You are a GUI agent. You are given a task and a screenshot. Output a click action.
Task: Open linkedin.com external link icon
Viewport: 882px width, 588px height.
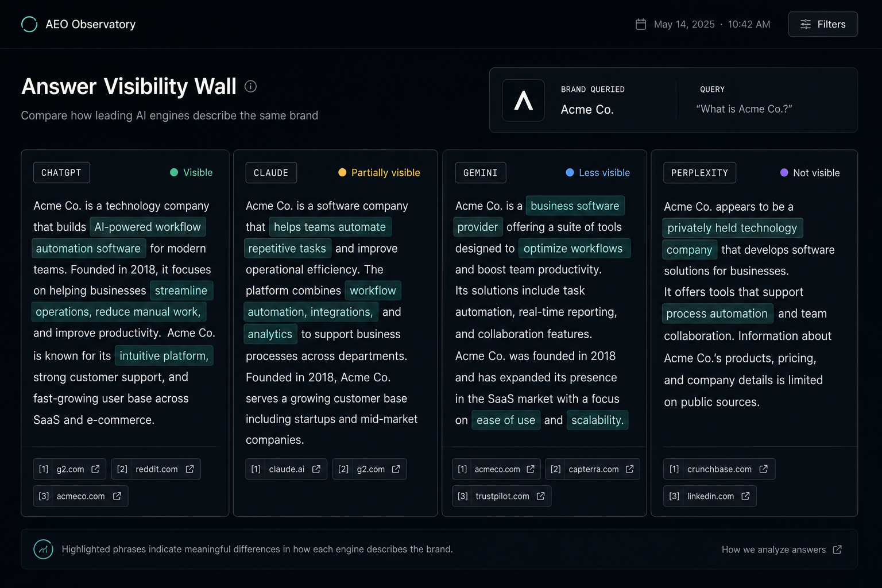[x=745, y=496]
